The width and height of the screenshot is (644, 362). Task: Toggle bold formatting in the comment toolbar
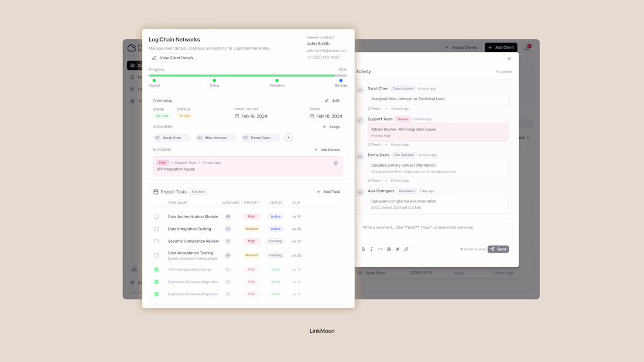click(363, 249)
